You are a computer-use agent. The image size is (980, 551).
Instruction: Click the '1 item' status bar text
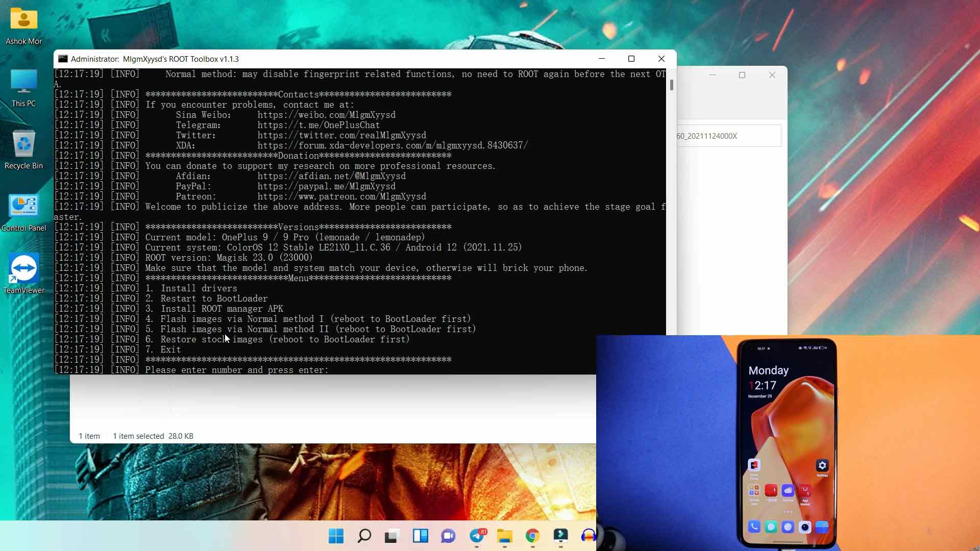tap(89, 436)
